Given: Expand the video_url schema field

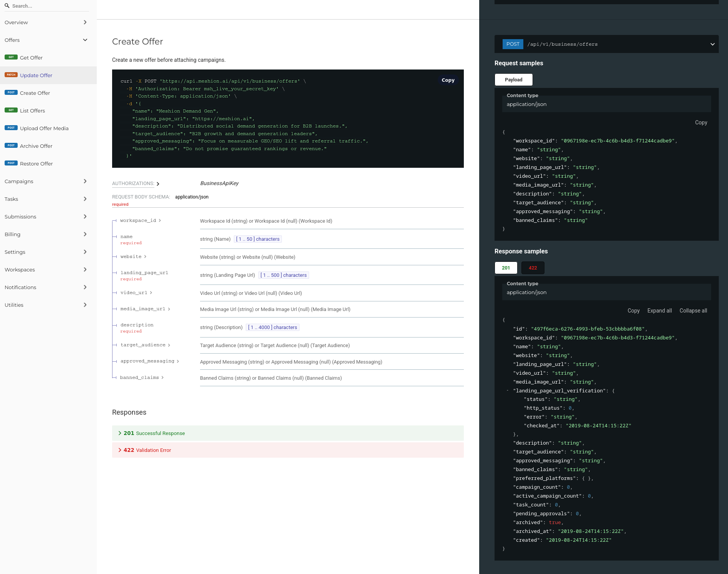Looking at the screenshot, I should click(x=136, y=293).
